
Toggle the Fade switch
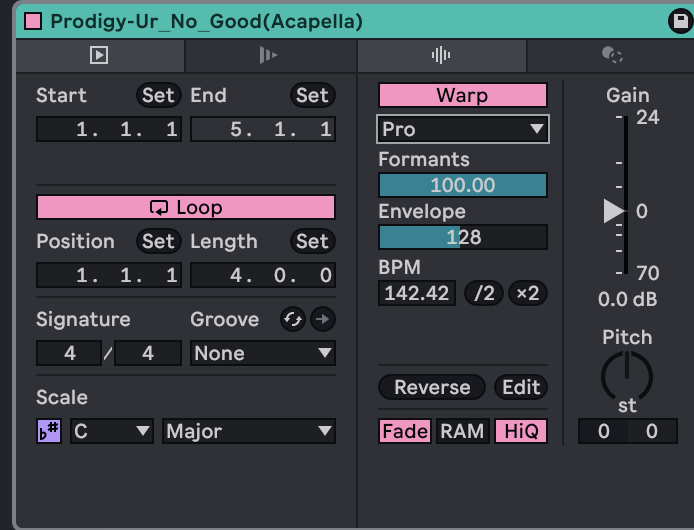(x=405, y=431)
